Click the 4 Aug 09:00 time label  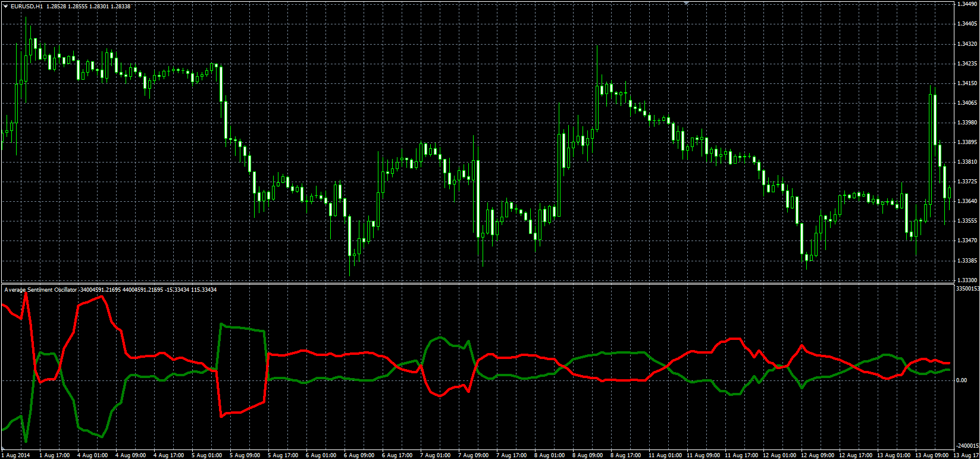(x=130, y=455)
